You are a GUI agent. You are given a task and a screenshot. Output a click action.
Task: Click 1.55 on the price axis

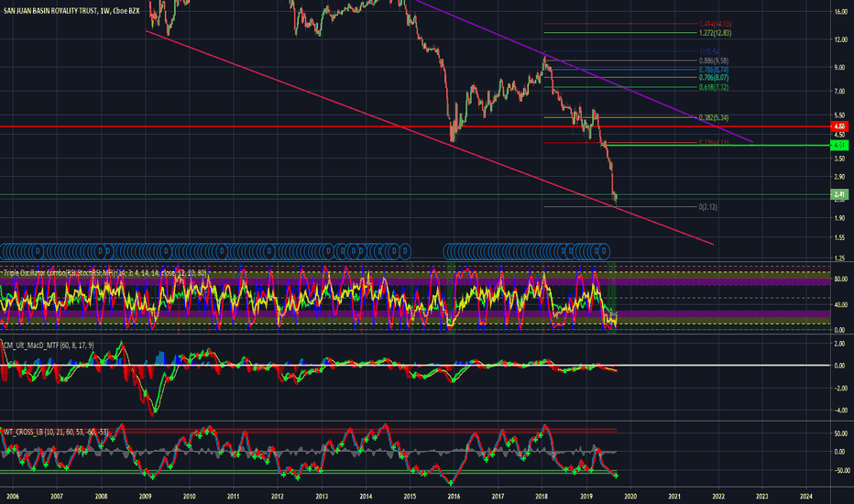point(840,238)
